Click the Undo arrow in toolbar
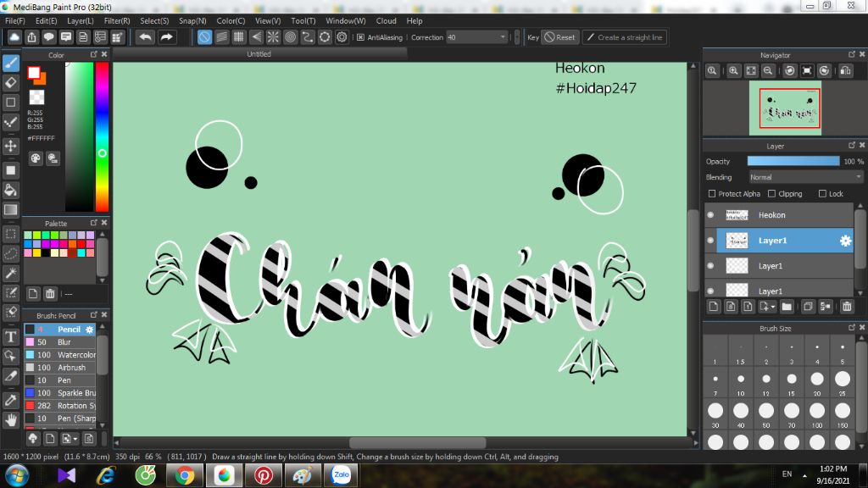Screen dimensions: 868x488 tap(145, 37)
